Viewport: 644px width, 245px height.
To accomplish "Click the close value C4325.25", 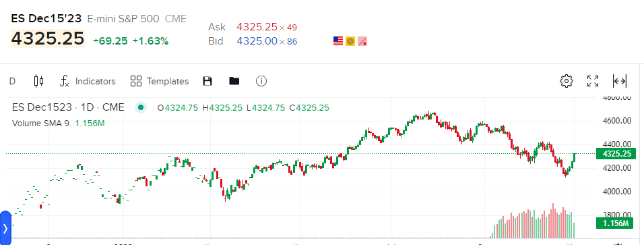I will (309, 108).
